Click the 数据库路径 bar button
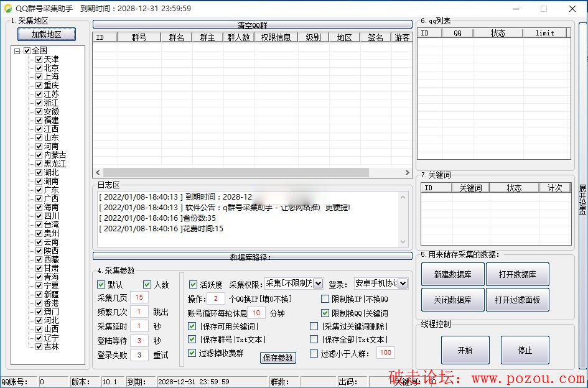 coord(253,256)
